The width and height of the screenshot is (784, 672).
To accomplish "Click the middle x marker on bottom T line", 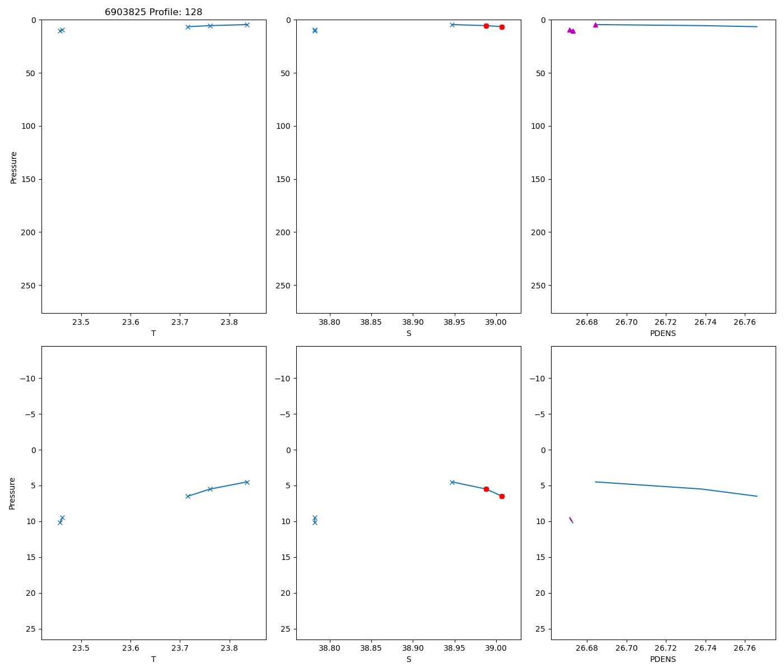I will point(210,489).
